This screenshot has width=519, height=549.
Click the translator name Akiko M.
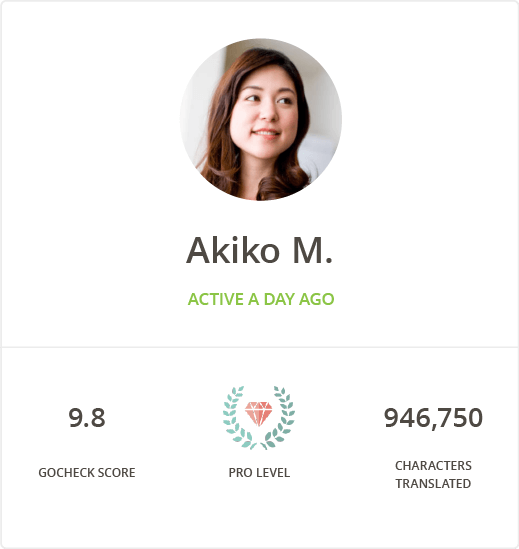tap(259, 250)
